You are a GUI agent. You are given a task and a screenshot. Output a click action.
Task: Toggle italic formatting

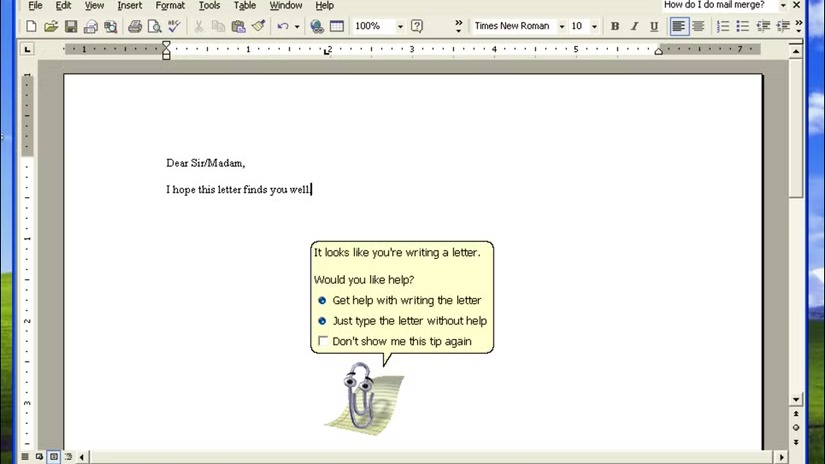point(635,26)
